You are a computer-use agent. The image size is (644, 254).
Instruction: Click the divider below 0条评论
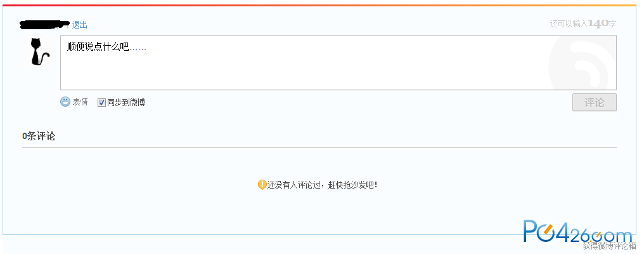coord(319,147)
